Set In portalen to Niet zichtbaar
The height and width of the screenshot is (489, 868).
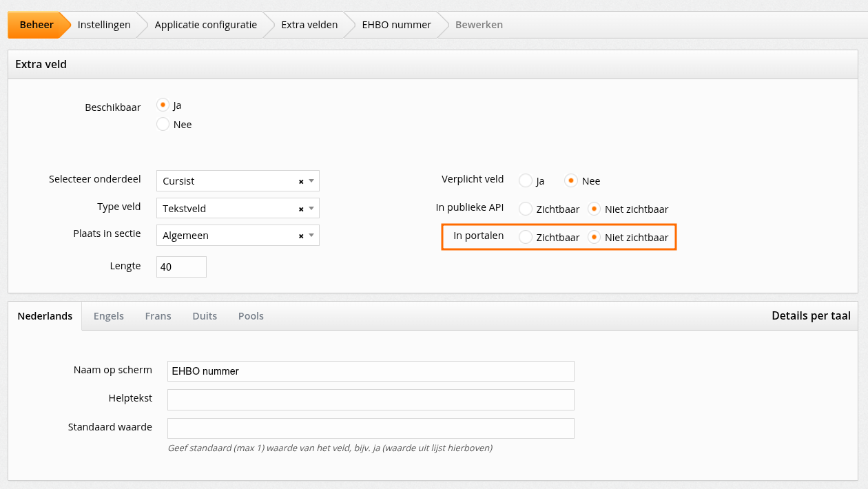pyautogui.click(x=594, y=238)
